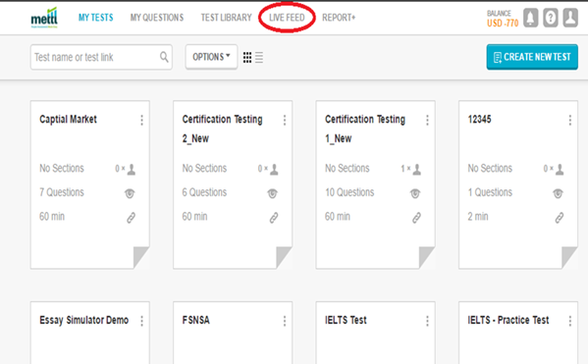Viewport: 588px width, 364px height.
Task: Click '1 Questions' on 12345 card
Action: point(490,192)
